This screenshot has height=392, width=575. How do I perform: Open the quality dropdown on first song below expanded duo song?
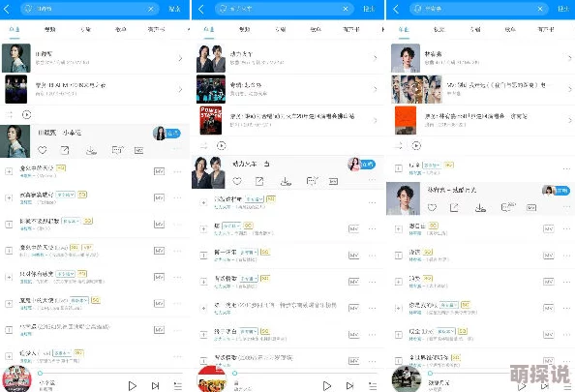point(255,199)
